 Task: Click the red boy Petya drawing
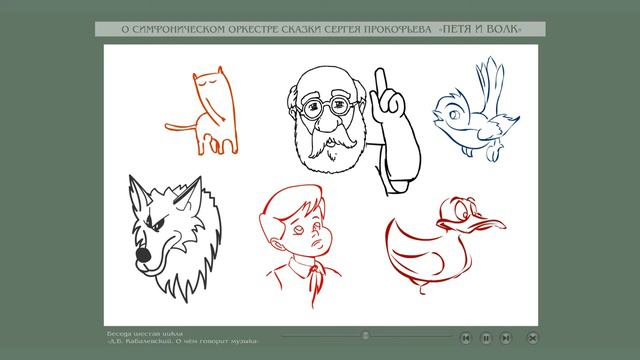click(300, 246)
